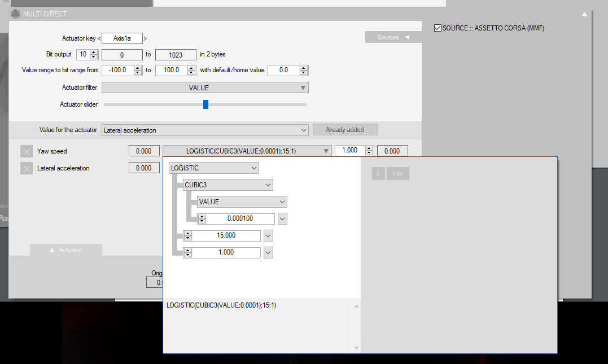Toggle SOURCE :: ASSETTO CORSA (MMF) checkbox

(x=438, y=28)
